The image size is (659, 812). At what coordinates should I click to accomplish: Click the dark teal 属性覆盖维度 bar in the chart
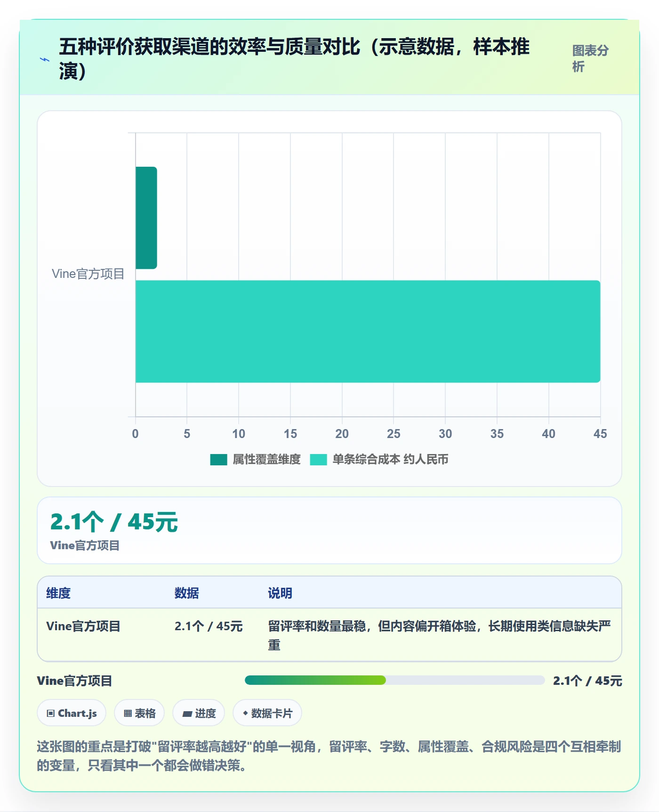(x=146, y=218)
